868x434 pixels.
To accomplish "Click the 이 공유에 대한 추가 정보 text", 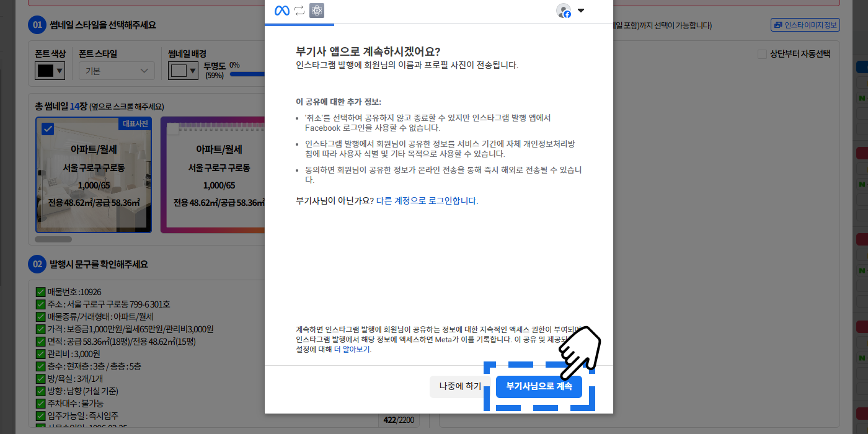I will 339,102.
